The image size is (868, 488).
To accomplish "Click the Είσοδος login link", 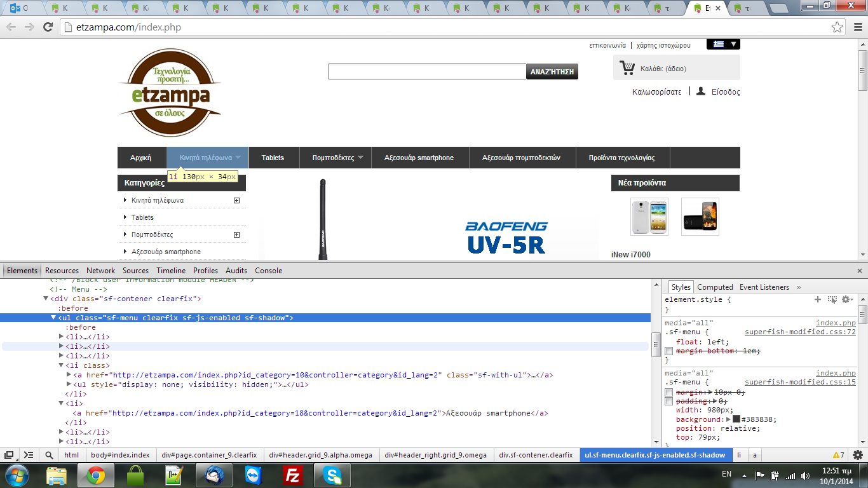I will tap(726, 92).
